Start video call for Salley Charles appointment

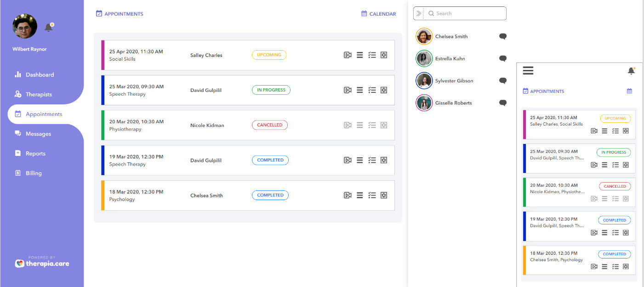tap(348, 55)
